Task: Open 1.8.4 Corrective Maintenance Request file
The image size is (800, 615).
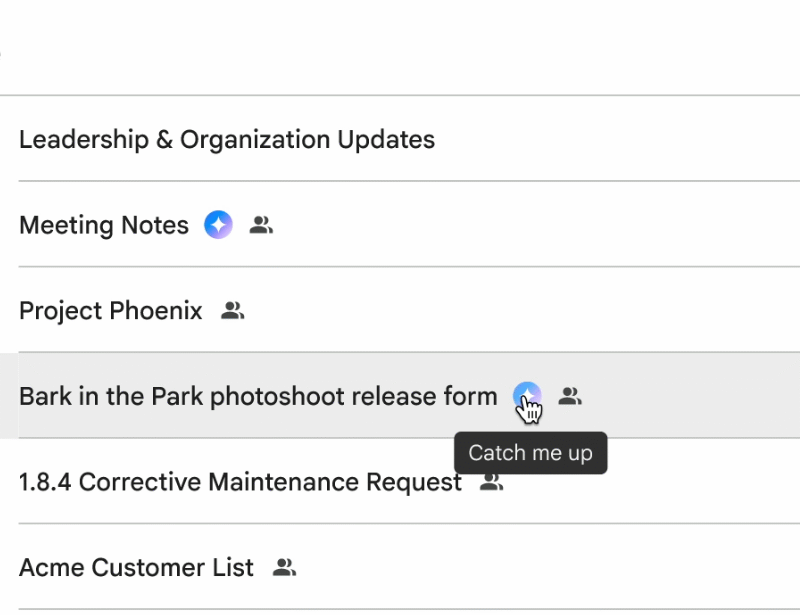Action: (x=240, y=482)
